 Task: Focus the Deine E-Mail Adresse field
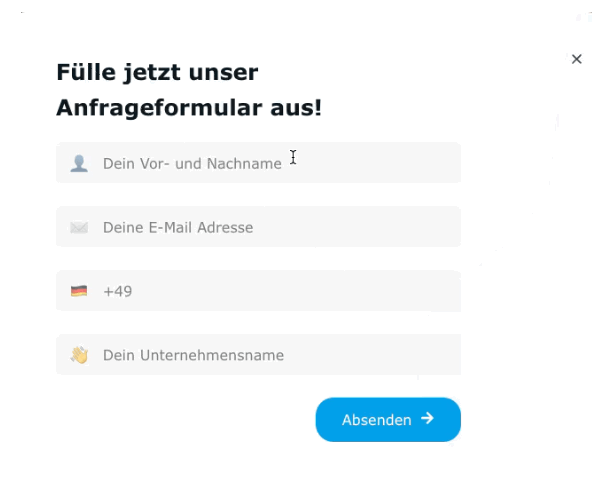[258, 227]
